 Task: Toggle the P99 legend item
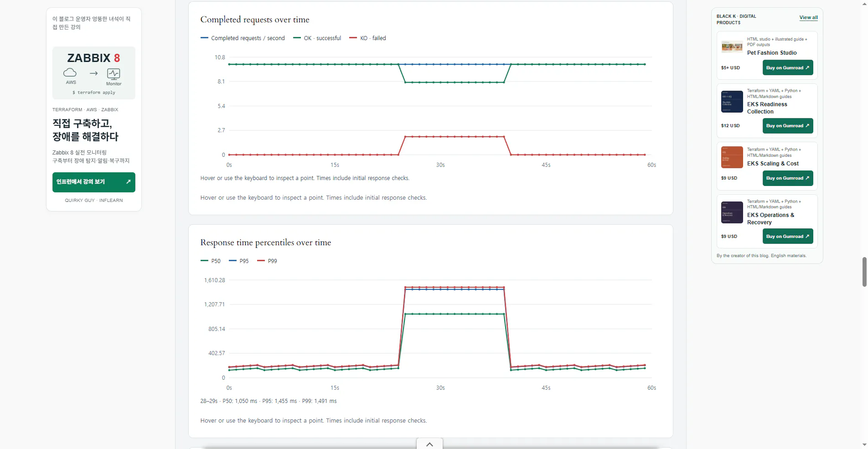267,261
